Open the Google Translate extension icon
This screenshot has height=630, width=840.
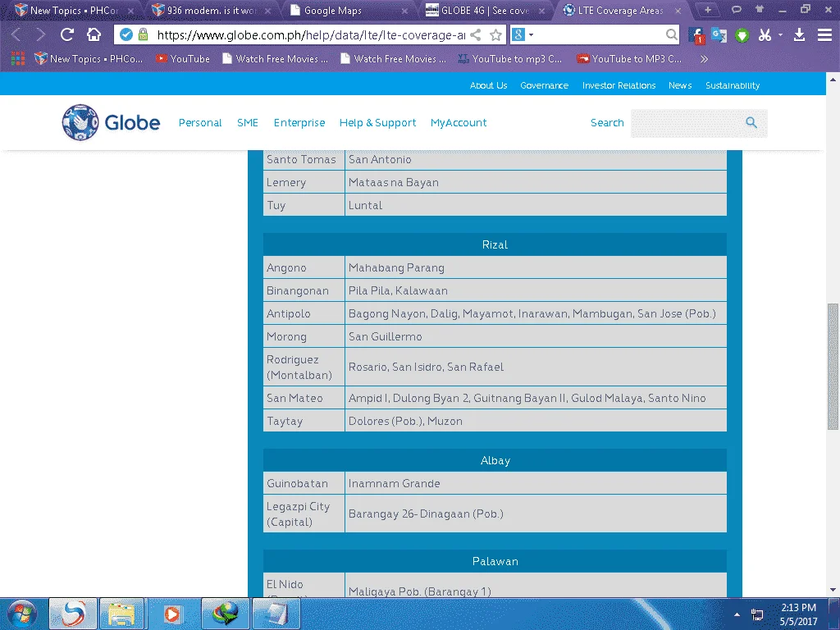pos(719,35)
